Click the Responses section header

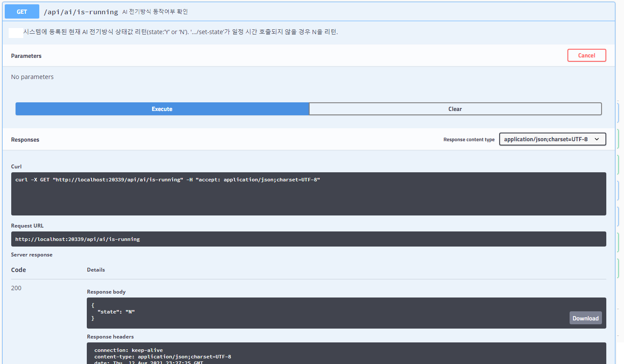[x=25, y=139]
